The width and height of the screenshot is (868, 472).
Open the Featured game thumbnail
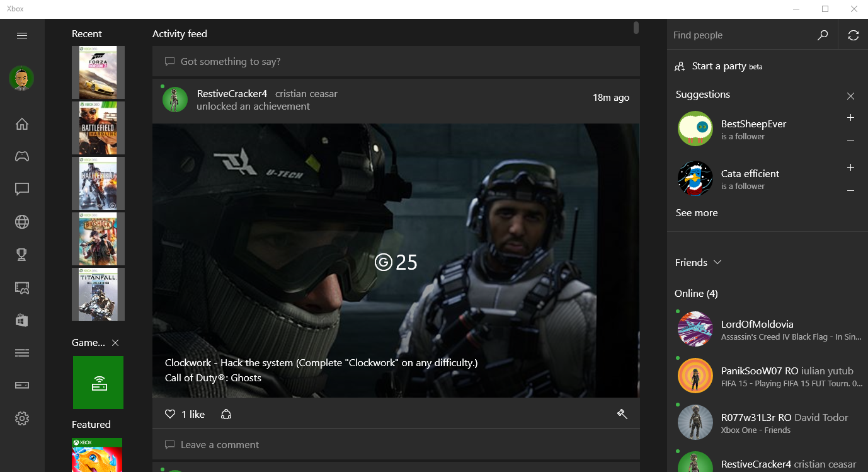click(x=97, y=455)
